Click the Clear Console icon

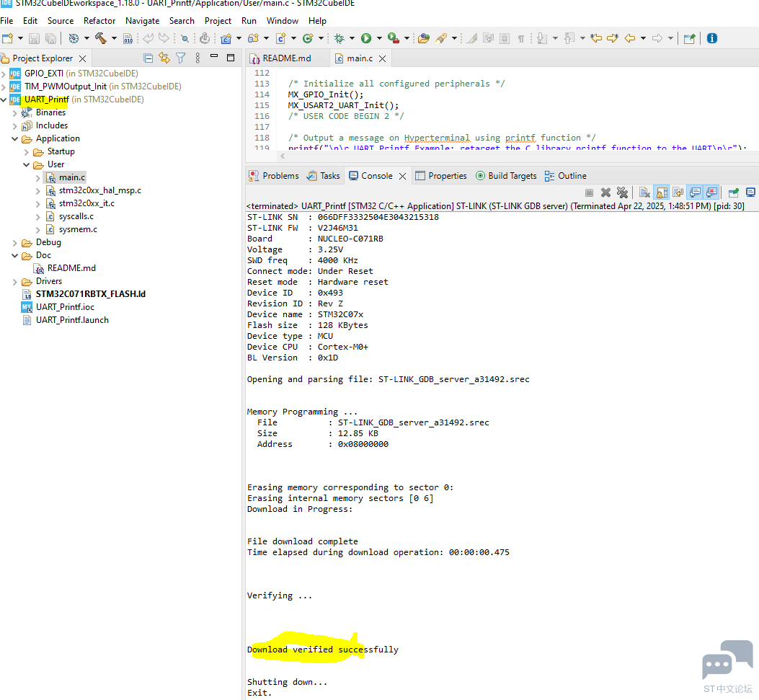click(644, 192)
